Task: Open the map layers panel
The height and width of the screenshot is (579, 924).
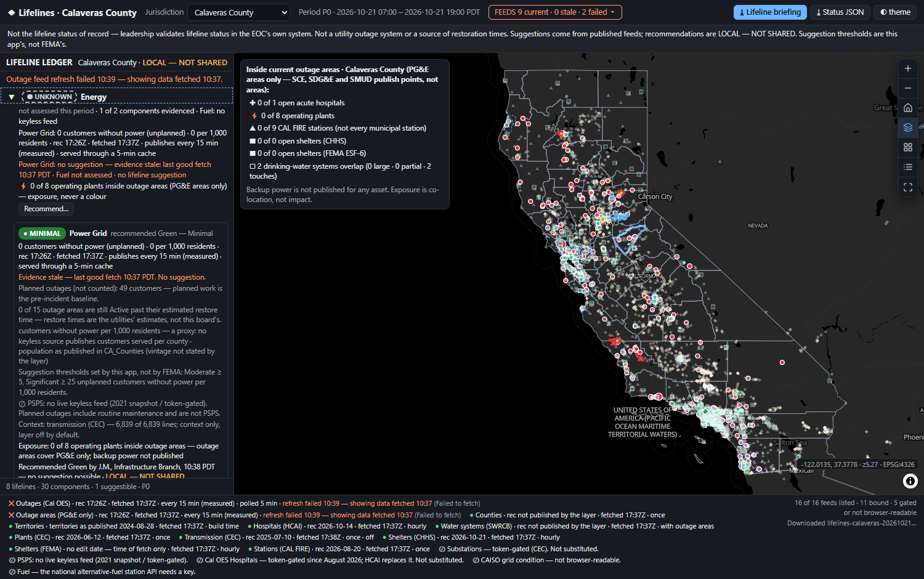Action: [x=907, y=128]
